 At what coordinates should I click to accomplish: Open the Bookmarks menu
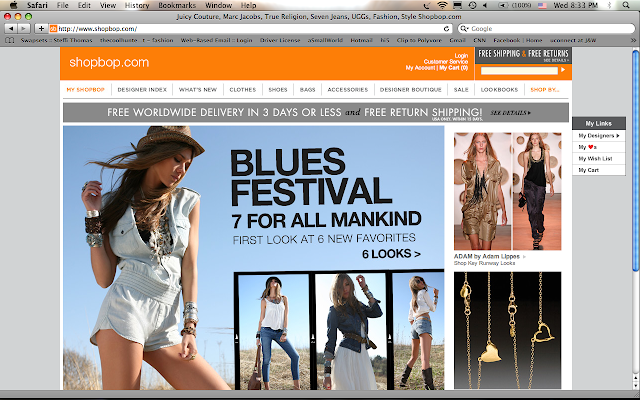(177, 5)
